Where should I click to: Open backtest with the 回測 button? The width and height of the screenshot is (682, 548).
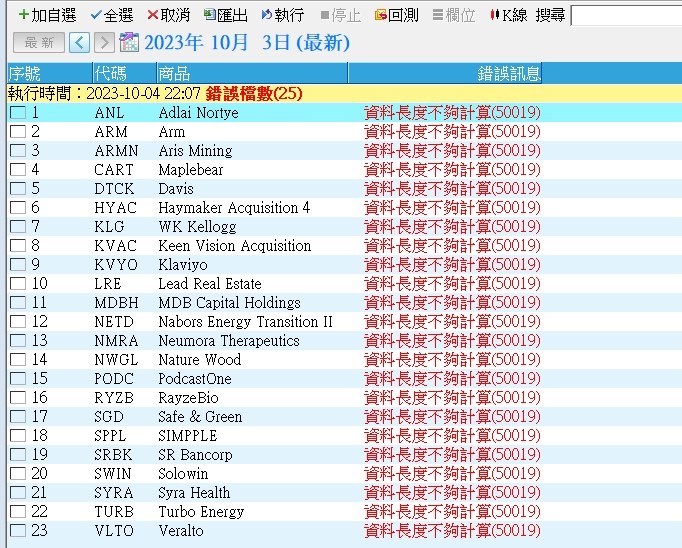point(396,15)
